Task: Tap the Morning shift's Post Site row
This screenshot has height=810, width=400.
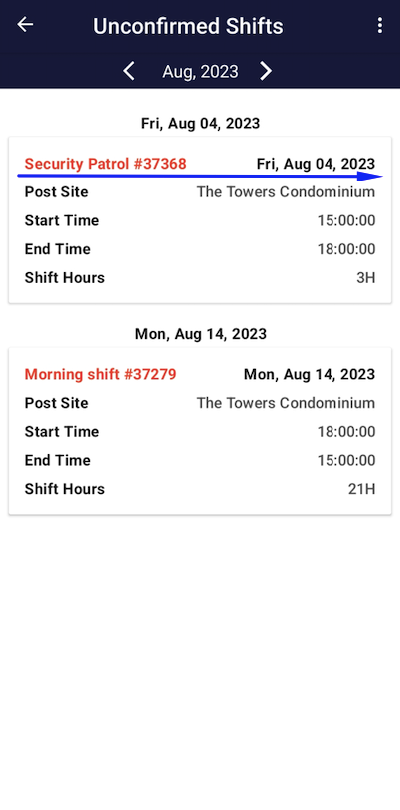Action: click(x=200, y=403)
